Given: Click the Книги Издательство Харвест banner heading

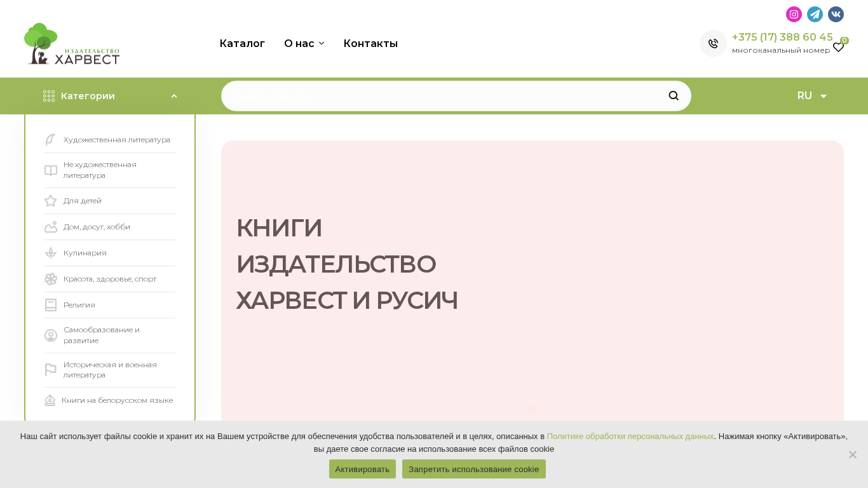Looking at the screenshot, I should [347, 264].
